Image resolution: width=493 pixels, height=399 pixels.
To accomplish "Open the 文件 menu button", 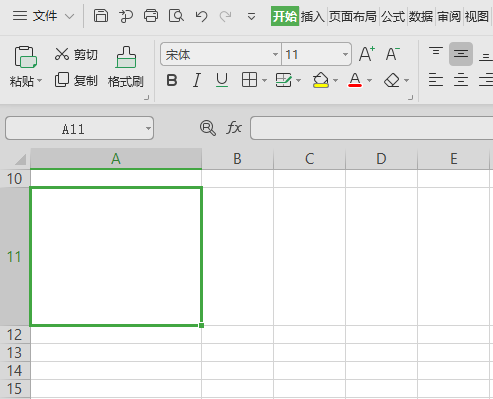I will click(43, 16).
